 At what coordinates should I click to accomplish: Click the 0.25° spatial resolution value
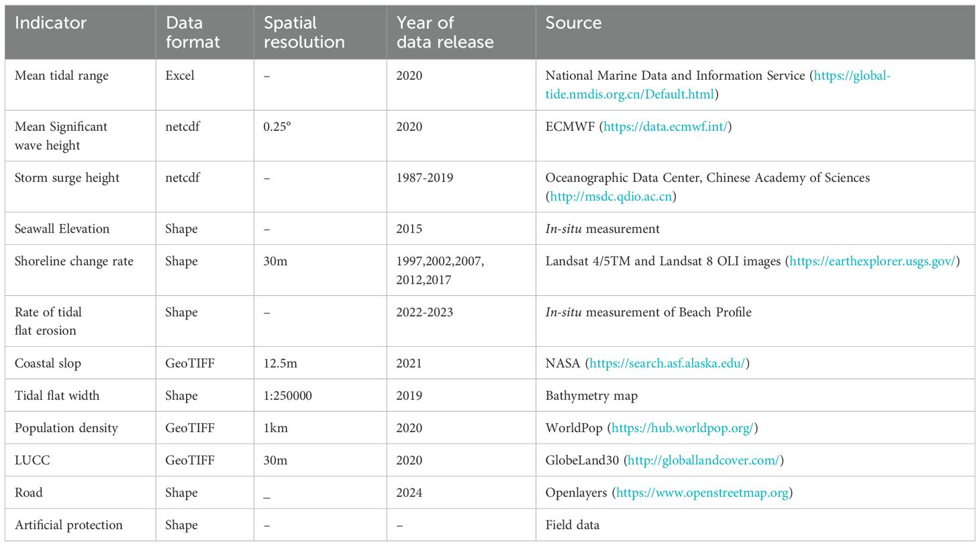(277, 127)
